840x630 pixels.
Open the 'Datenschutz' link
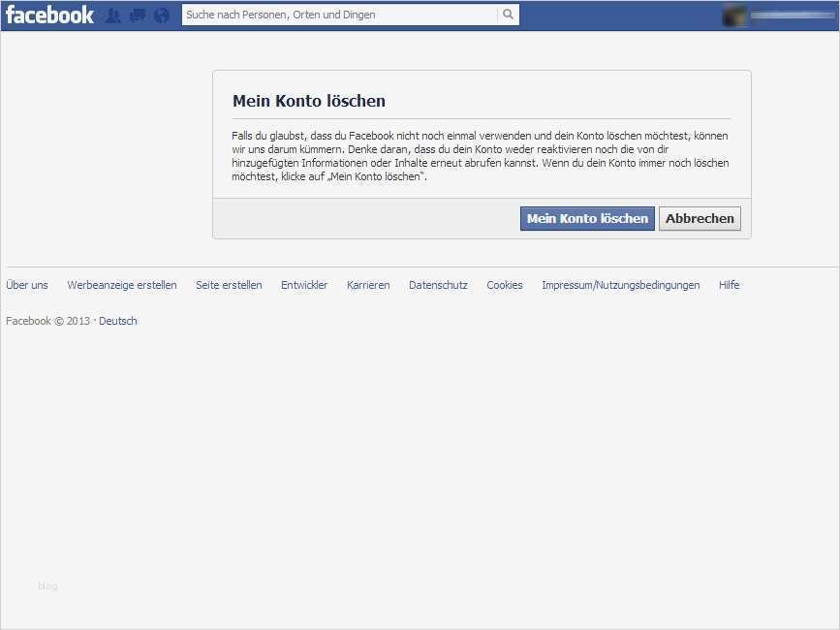tap(438, 285)
